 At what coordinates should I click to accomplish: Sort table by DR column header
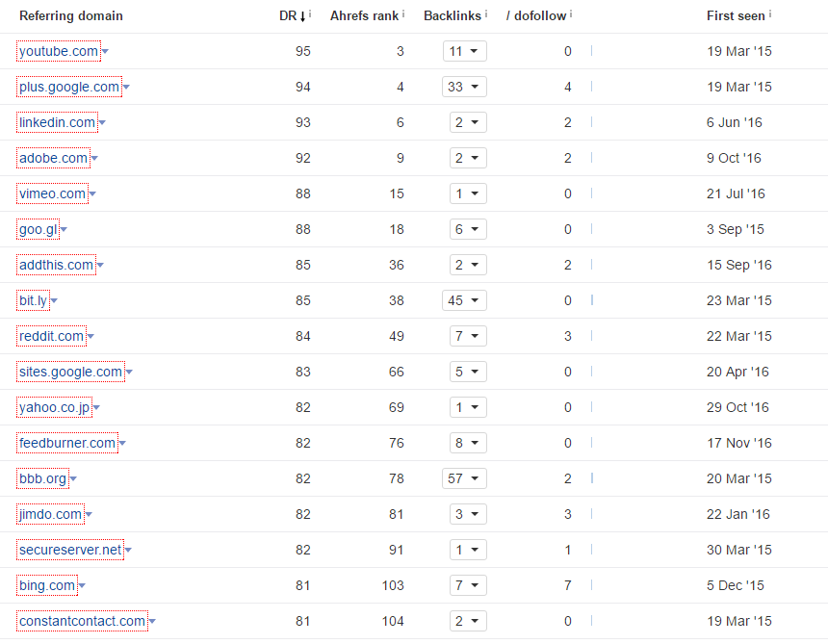click(x=292, y=15)
